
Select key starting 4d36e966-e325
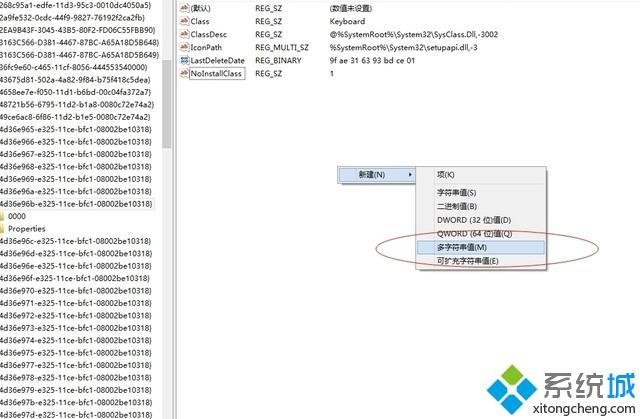[x=76, y=142]
